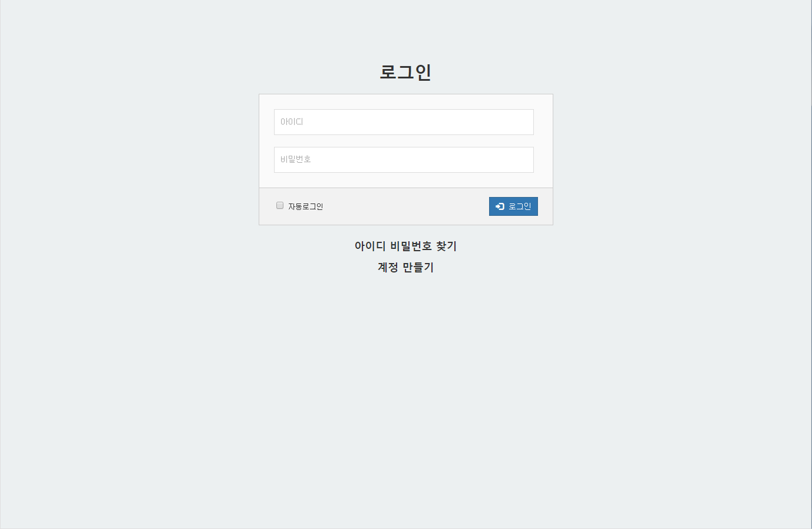The height and width of the screenshot is (529, 812).
Task: Click the 로그인 text on the blue button
Action: (x=520, y=206)
